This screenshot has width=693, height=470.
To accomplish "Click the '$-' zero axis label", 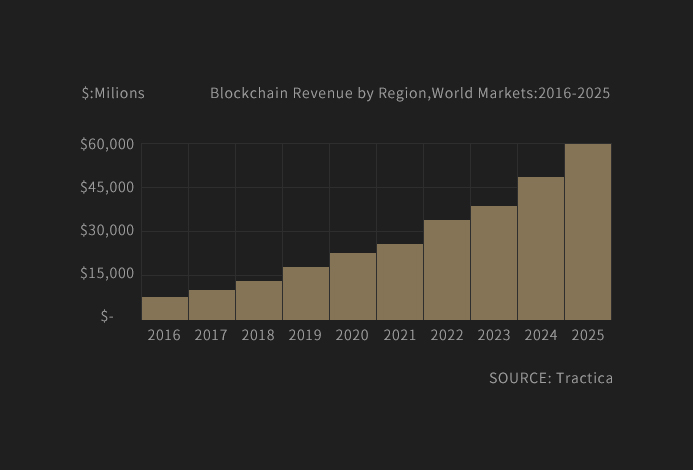I will 107,316.
